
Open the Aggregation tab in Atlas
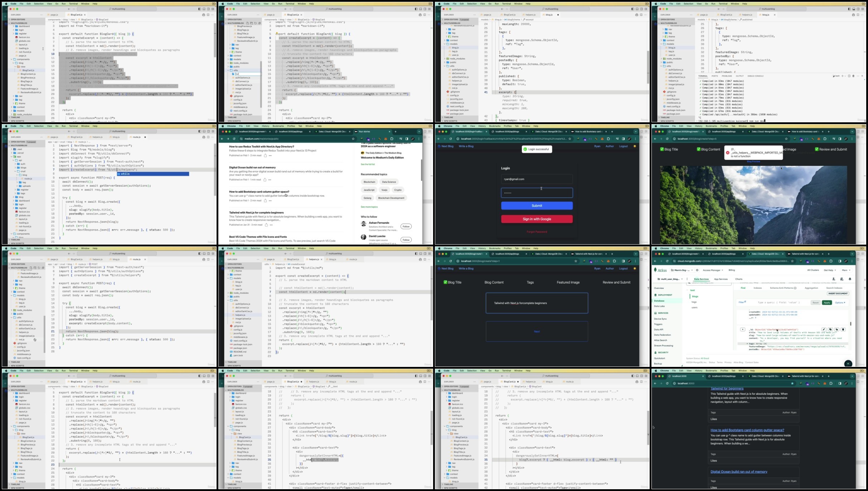(x=811, y=288)
